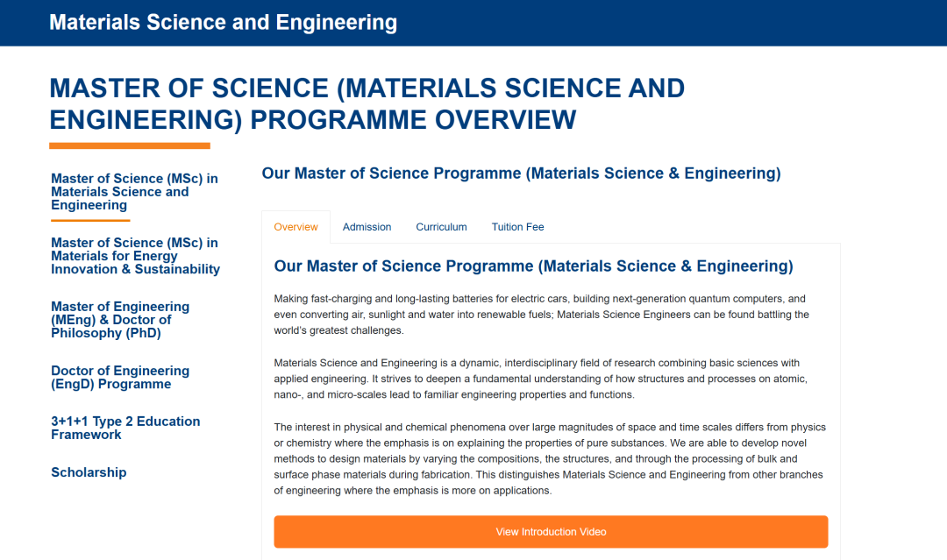
Task: Click the Materials Science and Engineering header title
Action: pos(223,23)
